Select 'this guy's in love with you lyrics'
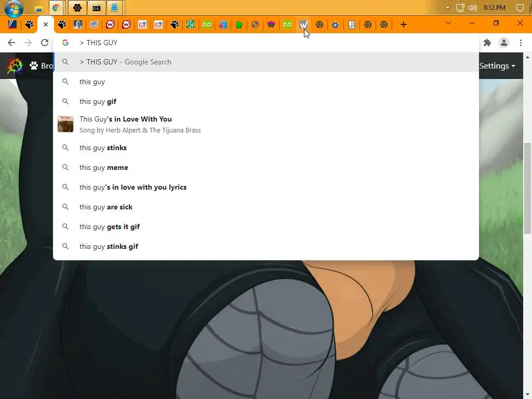This screenshot has width=532, height=399. click(x=266, y=187)
